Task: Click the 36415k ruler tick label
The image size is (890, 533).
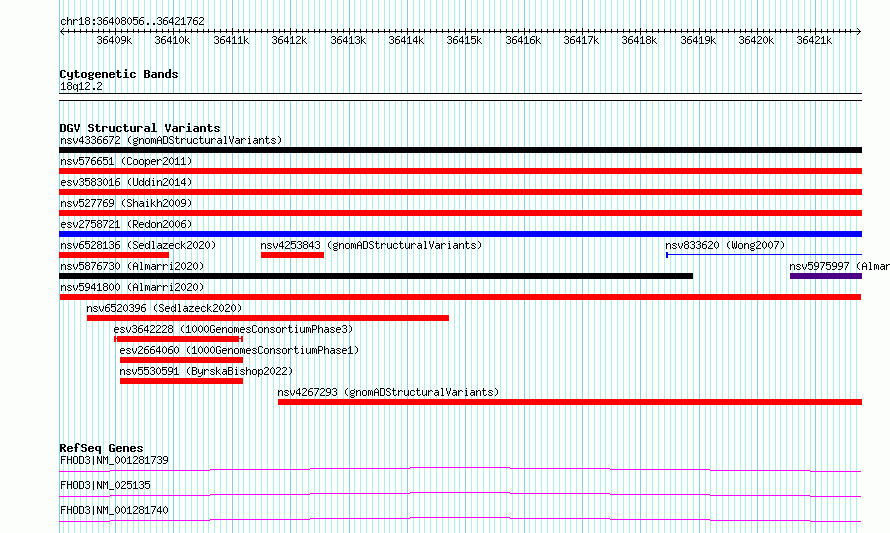Action: pyautogui.click(x=464, y=40)
